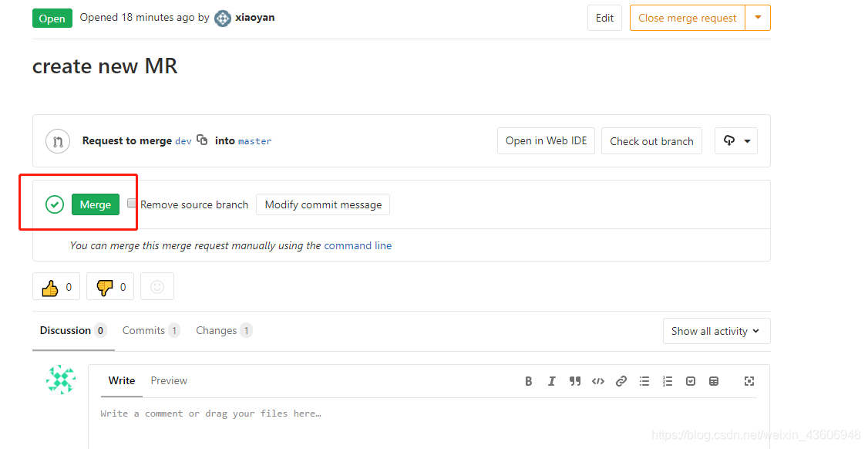868x449 pixels.
Task: Click the Edit button
Action: (x=604, y=18)
